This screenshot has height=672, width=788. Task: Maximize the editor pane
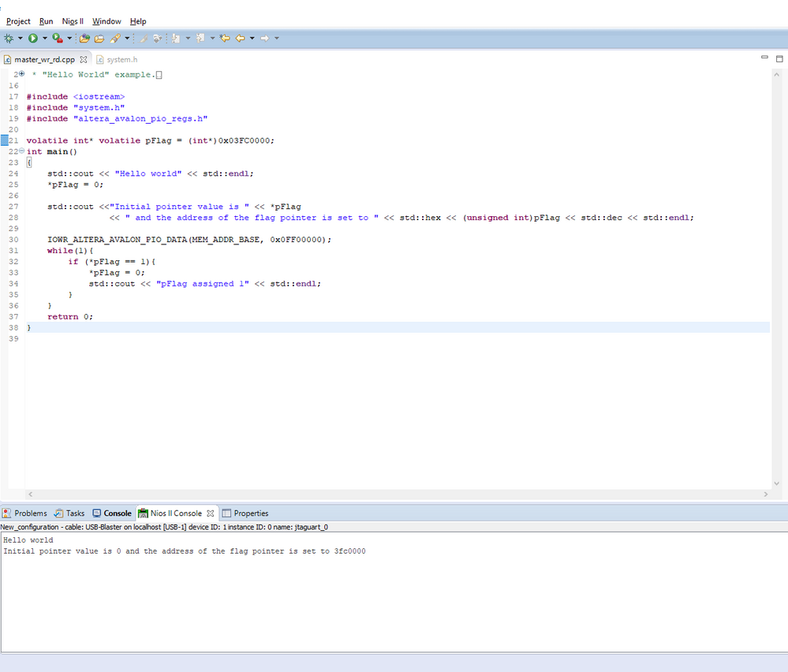click(x=779, y=59)
